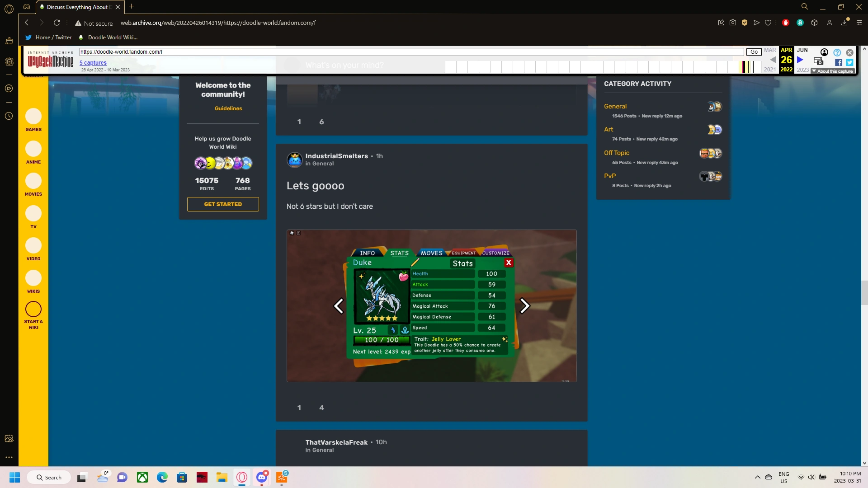868x488 pixels.
Task: Click the Wayback Machine URL input field
Action: 411,52
